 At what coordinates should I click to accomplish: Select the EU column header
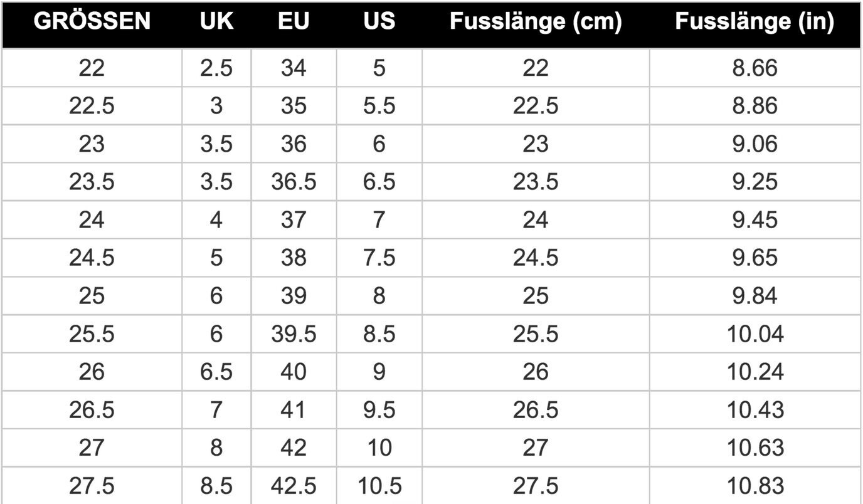(294, 22)
